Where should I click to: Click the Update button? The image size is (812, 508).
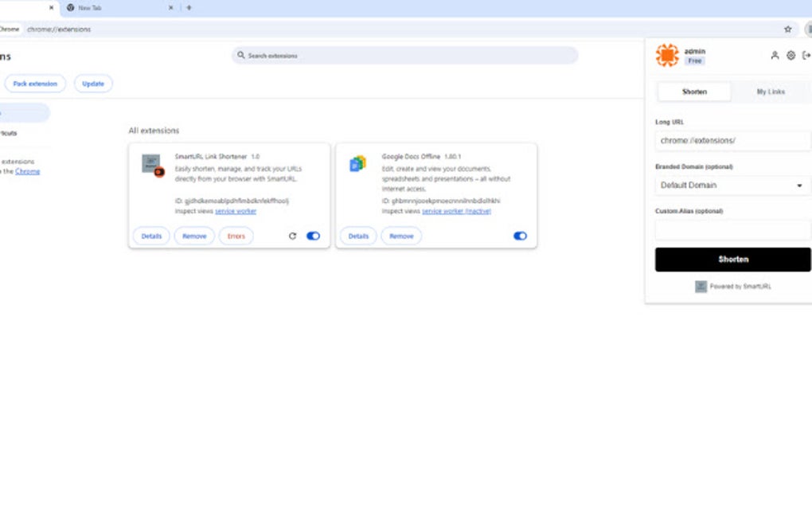[93, 84]
